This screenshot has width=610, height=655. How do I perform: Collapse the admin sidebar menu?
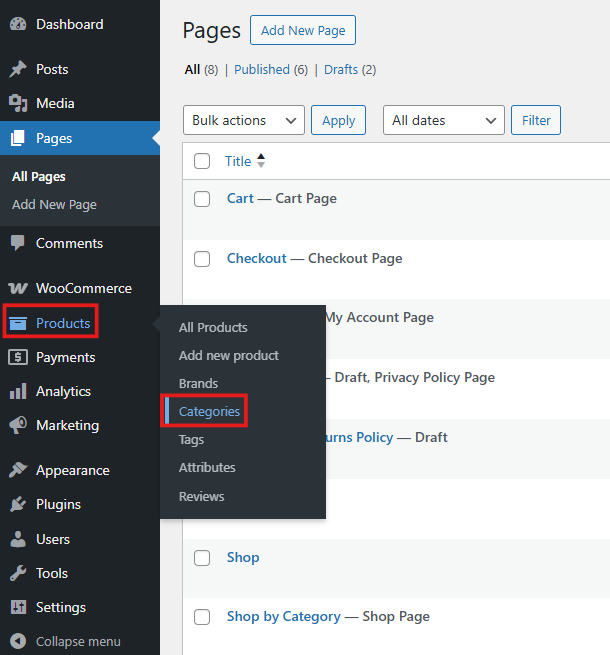[x=78, y=642]
